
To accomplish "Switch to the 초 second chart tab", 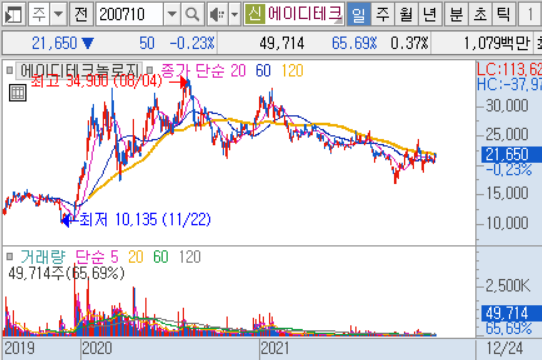I will 480,14.
